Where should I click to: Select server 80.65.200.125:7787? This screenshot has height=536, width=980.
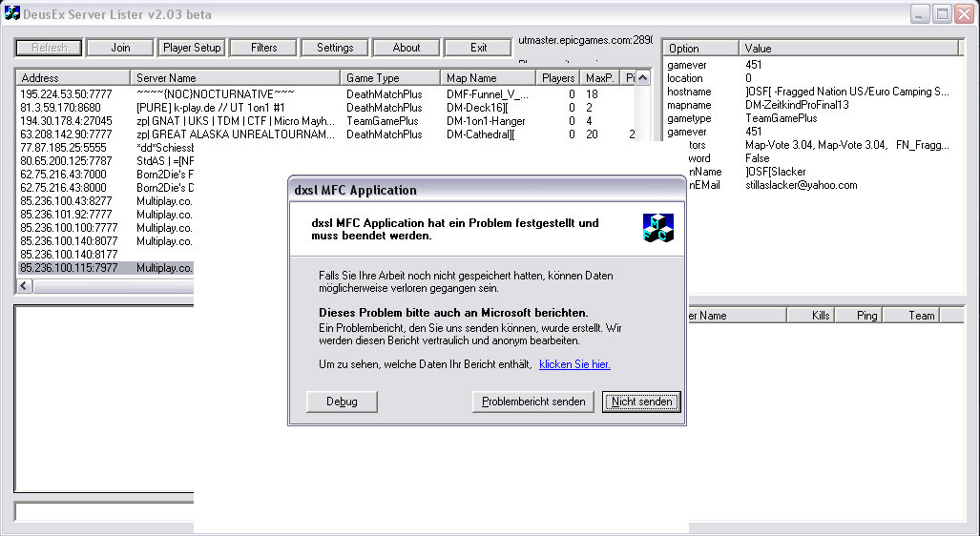point(66,161)
